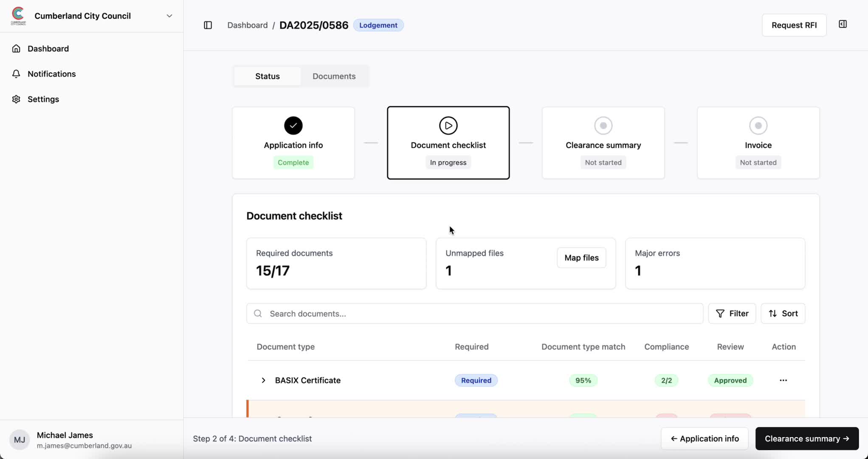Switch to the Status tab
The width and height of the screenshot is (868, 459).
pyautogui.click(x=268, y=76)
